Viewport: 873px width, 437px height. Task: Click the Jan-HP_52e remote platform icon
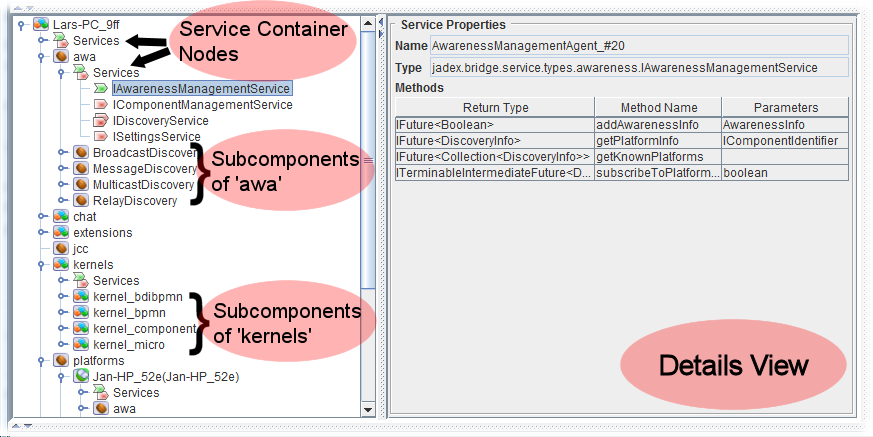click(x=81, y=377)
